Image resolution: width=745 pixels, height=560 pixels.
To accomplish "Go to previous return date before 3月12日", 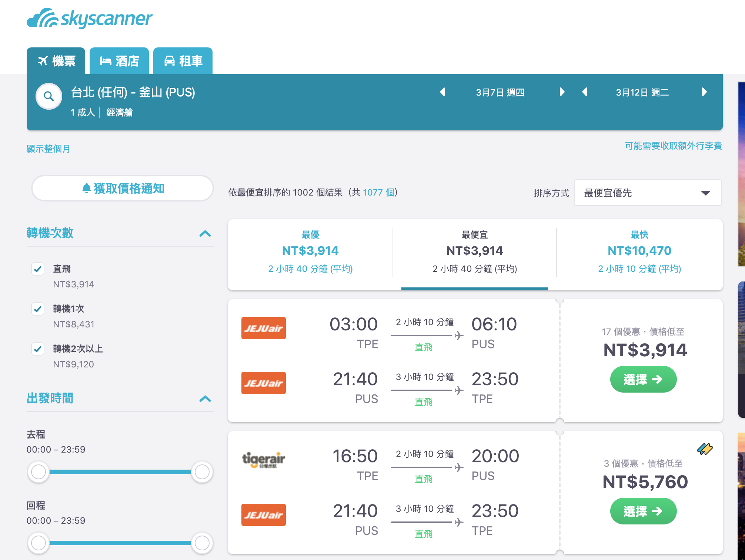I will pyautogui.click(x=585, y=92).
